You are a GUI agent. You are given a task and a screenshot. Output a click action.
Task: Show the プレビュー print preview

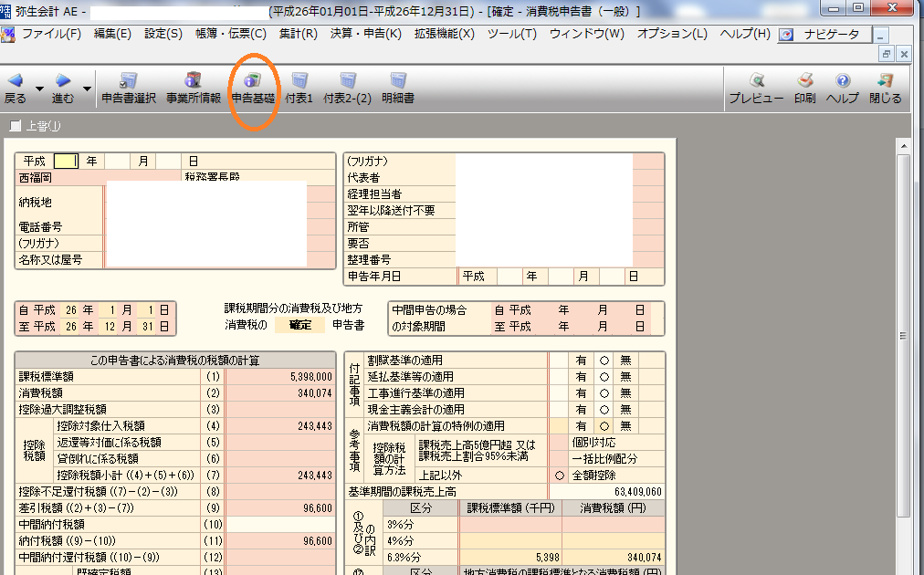point(756,82)
